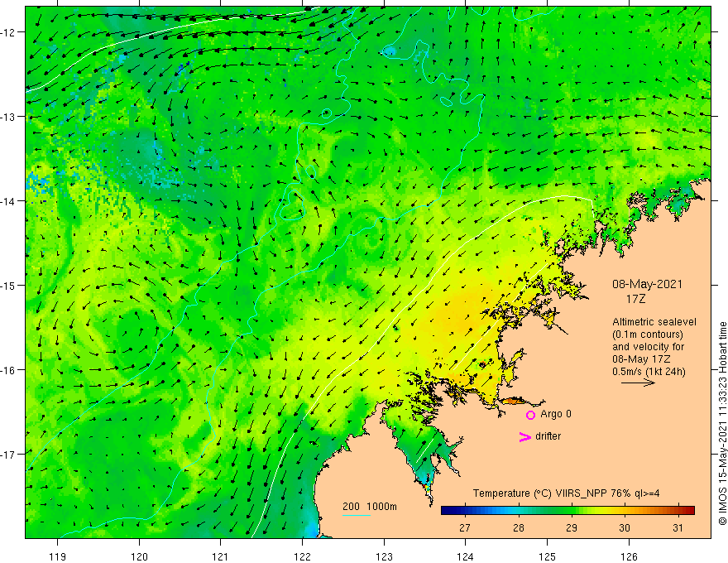The width and height of the screenshot is (728, 563).
Task: Click the 'drifter' legend label
Action: click(x=548, y=436)
